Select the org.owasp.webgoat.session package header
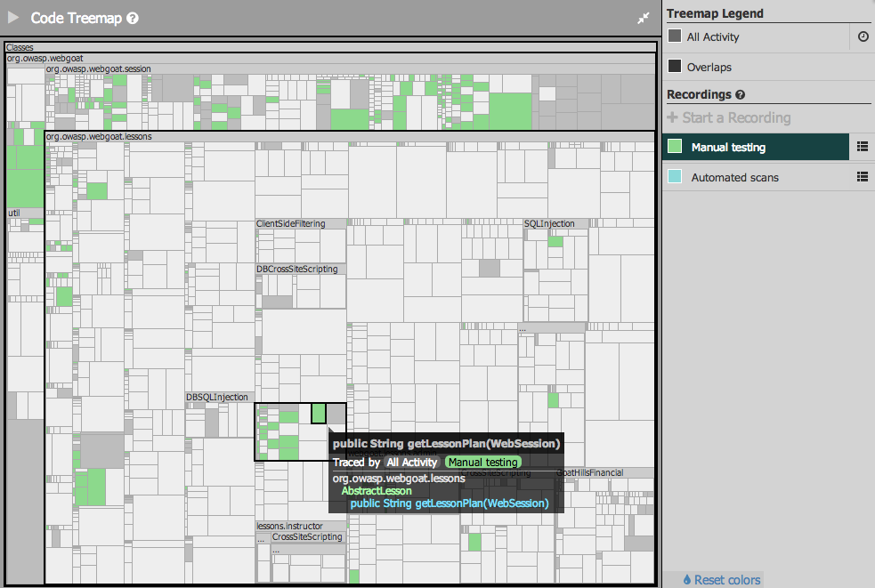 99,68
